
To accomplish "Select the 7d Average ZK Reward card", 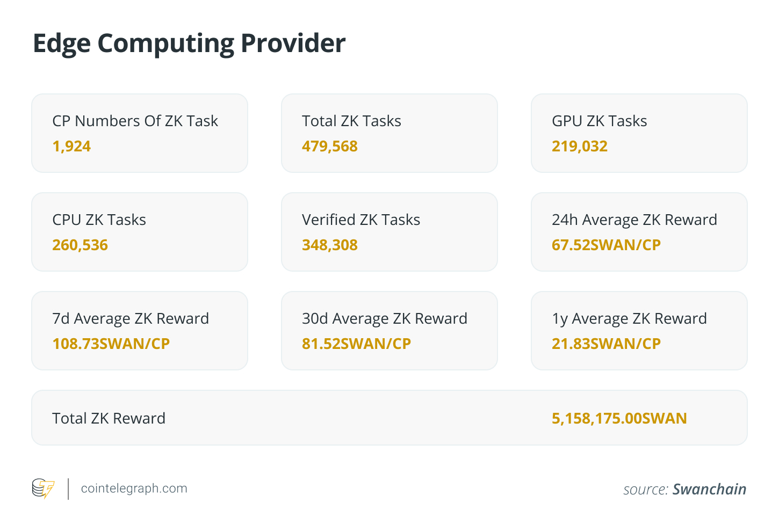I will (140, 331).
